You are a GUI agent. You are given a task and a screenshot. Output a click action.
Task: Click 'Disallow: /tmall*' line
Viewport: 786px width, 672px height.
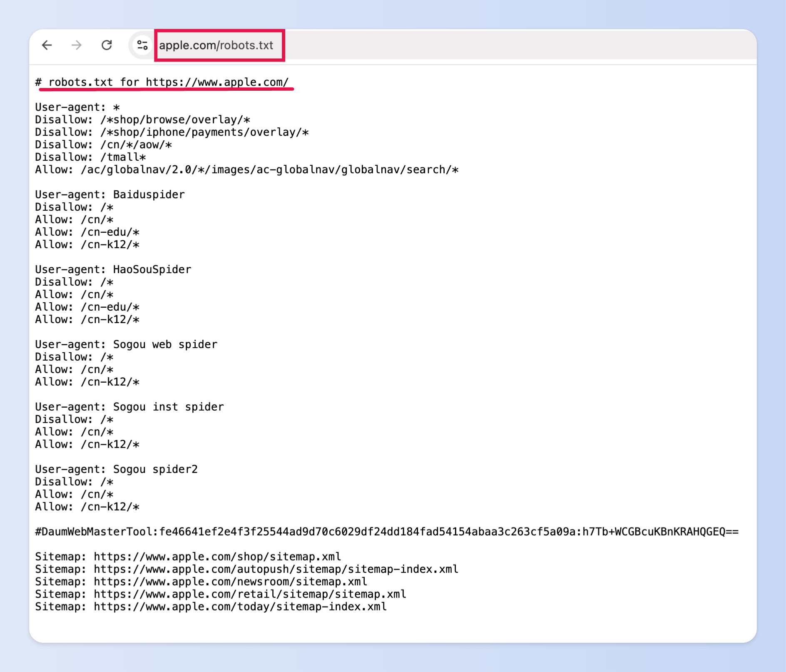click(x=91, y=157)
